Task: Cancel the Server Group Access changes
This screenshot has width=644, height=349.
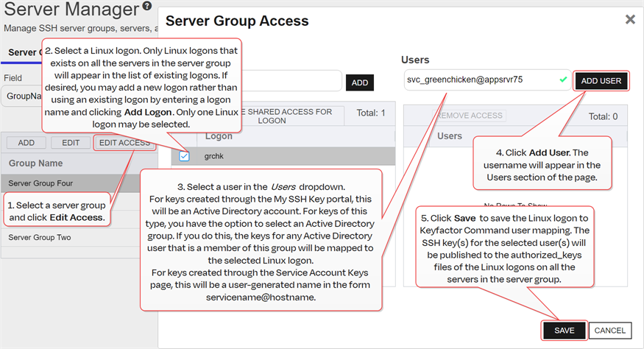Action: (609, 331)
